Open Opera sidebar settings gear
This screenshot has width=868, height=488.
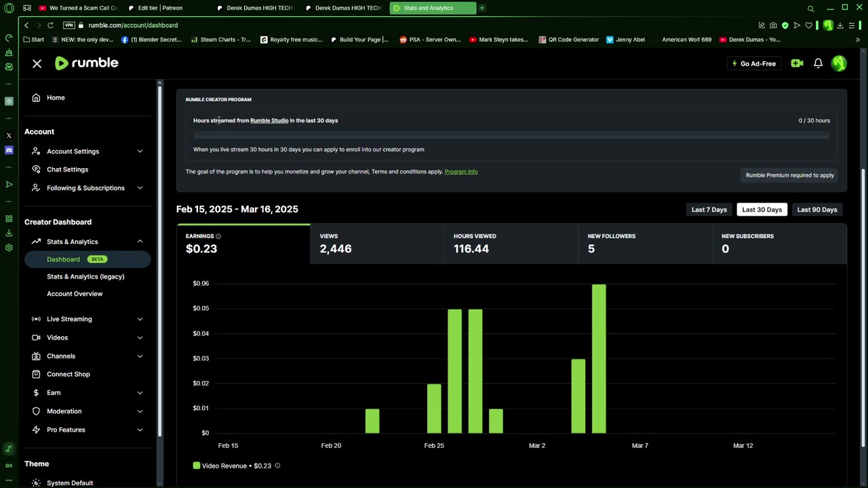tap(9, 247)
